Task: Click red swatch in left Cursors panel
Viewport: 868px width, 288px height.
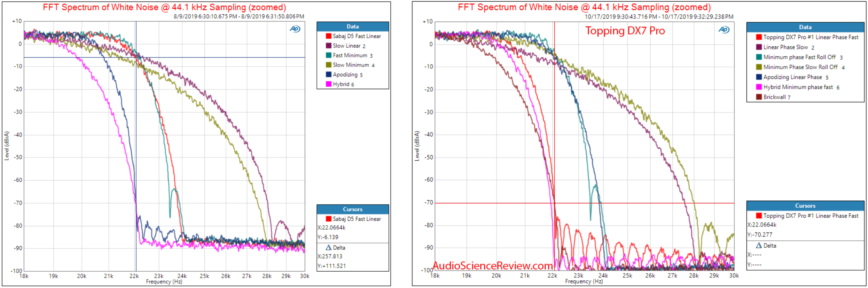Action: point(328,219)
